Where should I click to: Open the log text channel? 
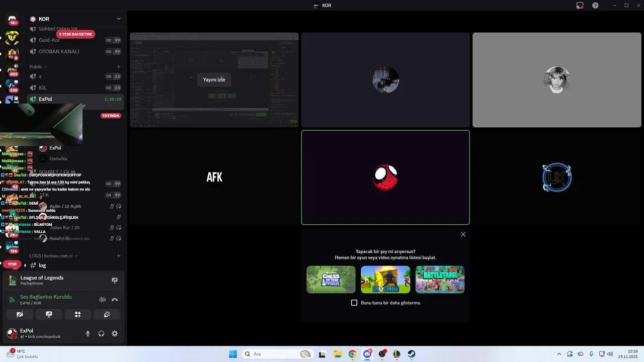[75, 265]
